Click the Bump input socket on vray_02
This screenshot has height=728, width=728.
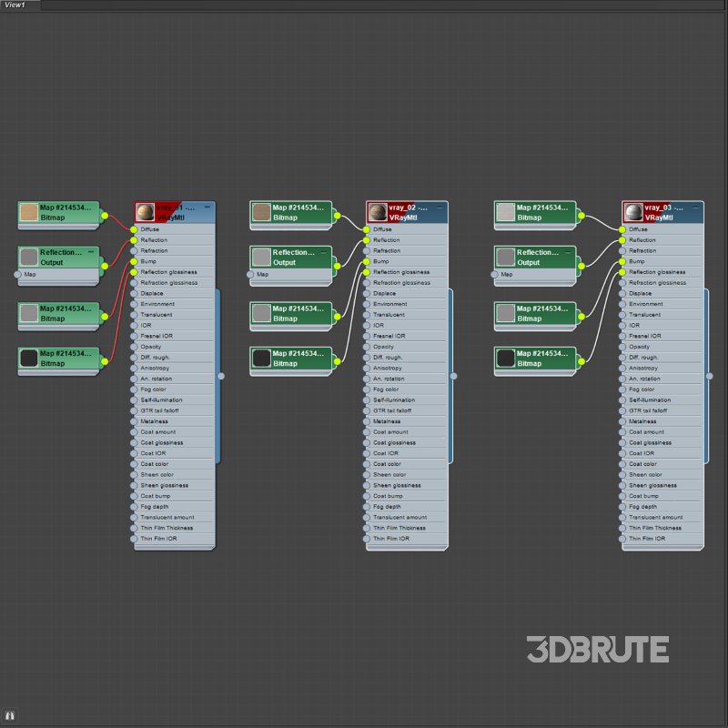point(367,261)
